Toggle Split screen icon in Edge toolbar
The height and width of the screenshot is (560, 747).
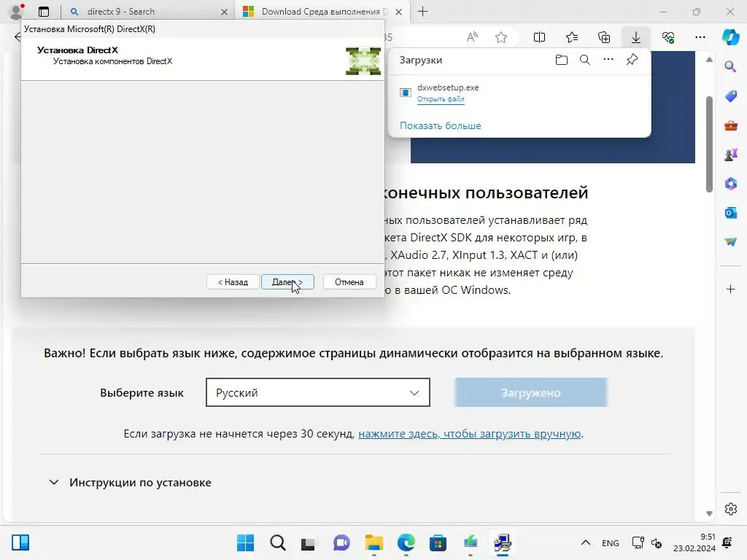(539, 37)
